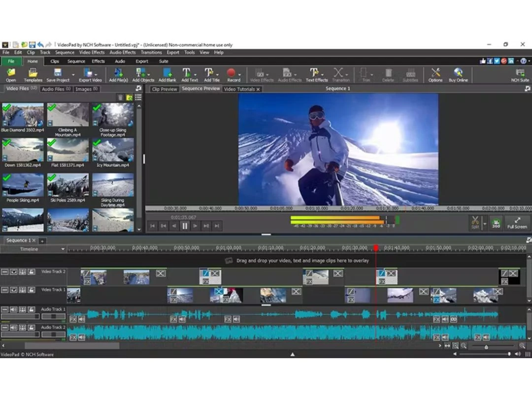532x399 pixels.
Task: Launch NCH Suite from the toolbar
Action: pyautogui.click(x=520, y=74)
